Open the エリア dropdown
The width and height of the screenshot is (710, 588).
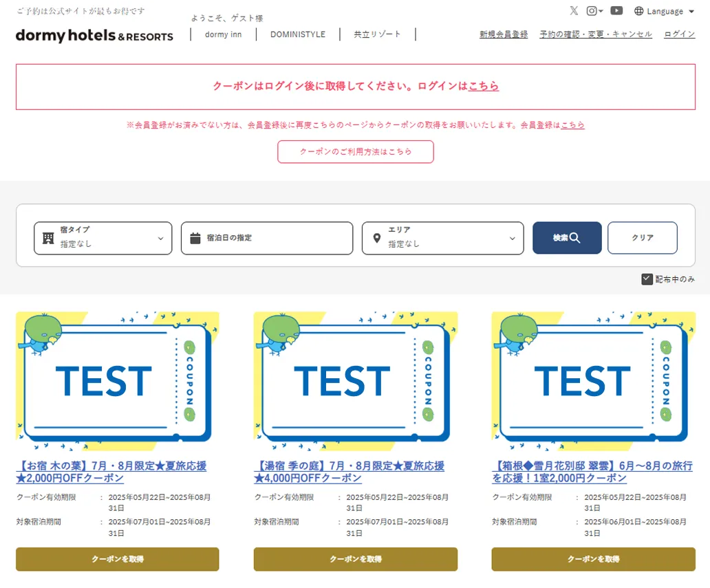coord(443,238)
